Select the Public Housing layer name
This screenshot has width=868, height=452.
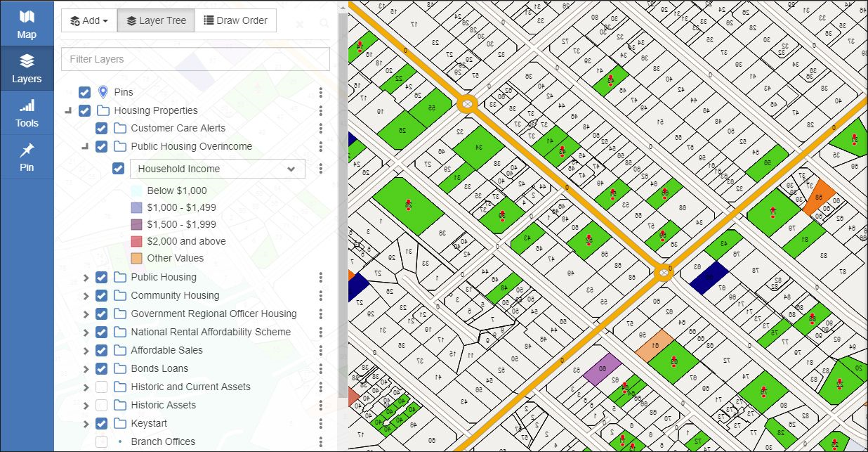(x=164, y=277)
